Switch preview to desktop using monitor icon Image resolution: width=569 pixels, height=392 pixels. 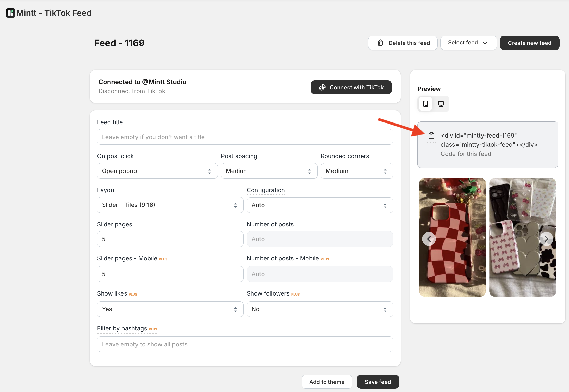[441, 104]
